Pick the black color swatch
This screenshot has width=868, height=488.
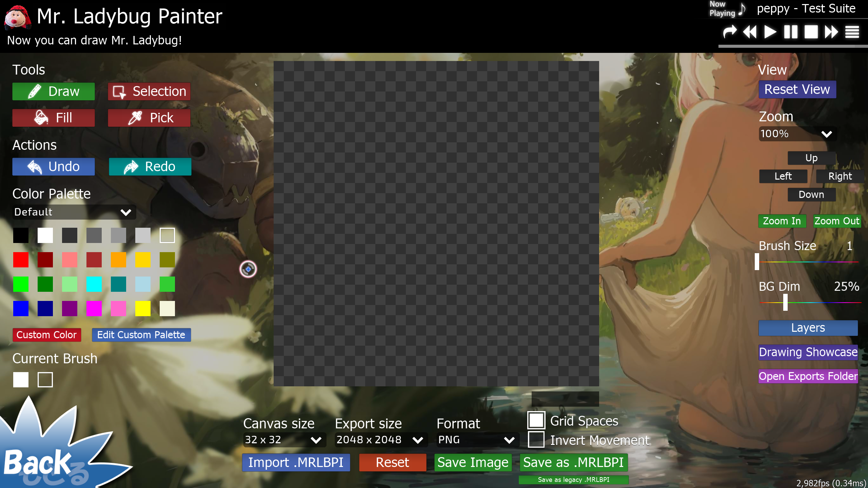(21, 236)
